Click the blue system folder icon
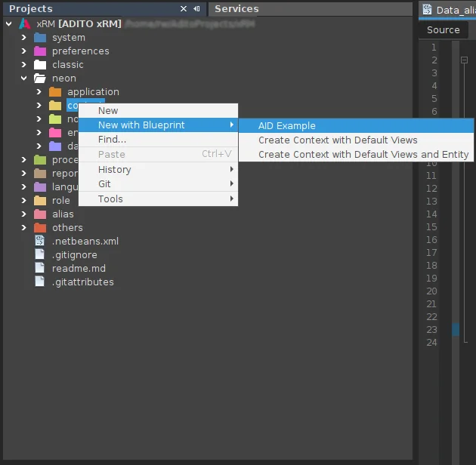 [40, 38]
